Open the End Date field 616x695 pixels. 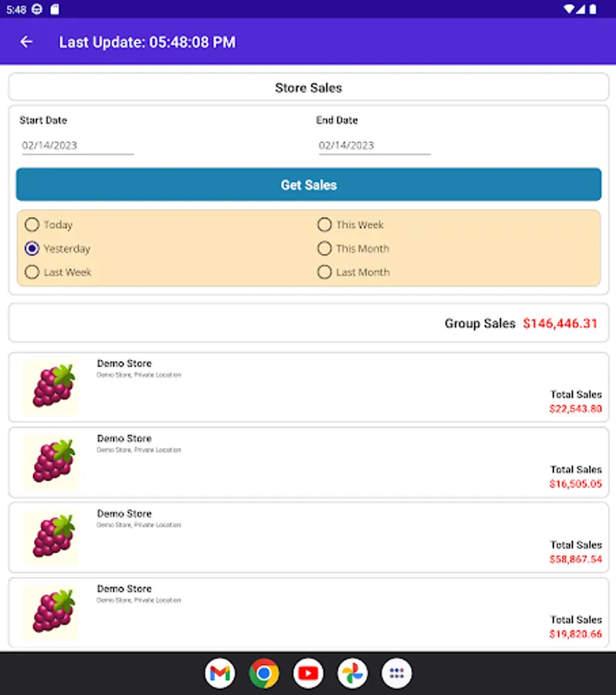point(374,145)
